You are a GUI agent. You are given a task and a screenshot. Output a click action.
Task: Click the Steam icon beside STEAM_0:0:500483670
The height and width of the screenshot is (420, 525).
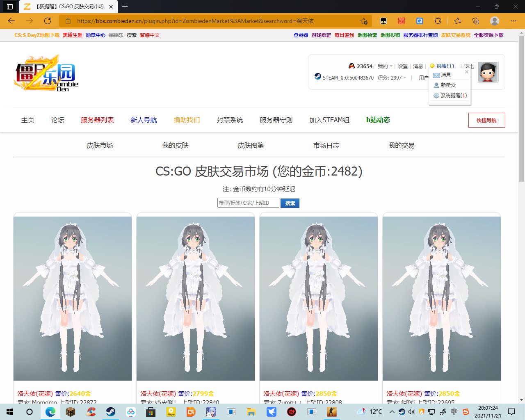(318, 76)
